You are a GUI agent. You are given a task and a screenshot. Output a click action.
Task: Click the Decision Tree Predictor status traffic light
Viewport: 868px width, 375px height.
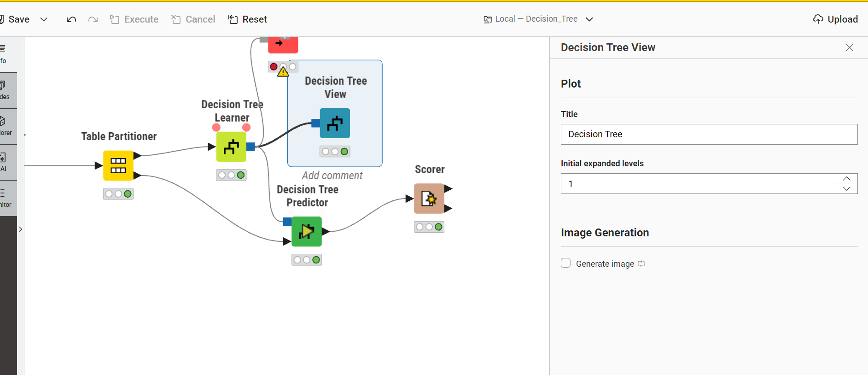click(307, 260)
